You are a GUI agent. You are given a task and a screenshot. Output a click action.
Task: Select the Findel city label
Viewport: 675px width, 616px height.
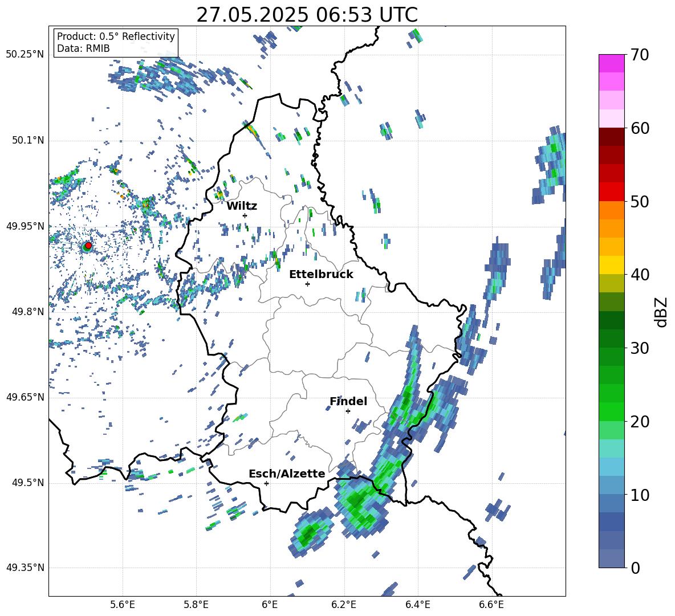(348, 401)
